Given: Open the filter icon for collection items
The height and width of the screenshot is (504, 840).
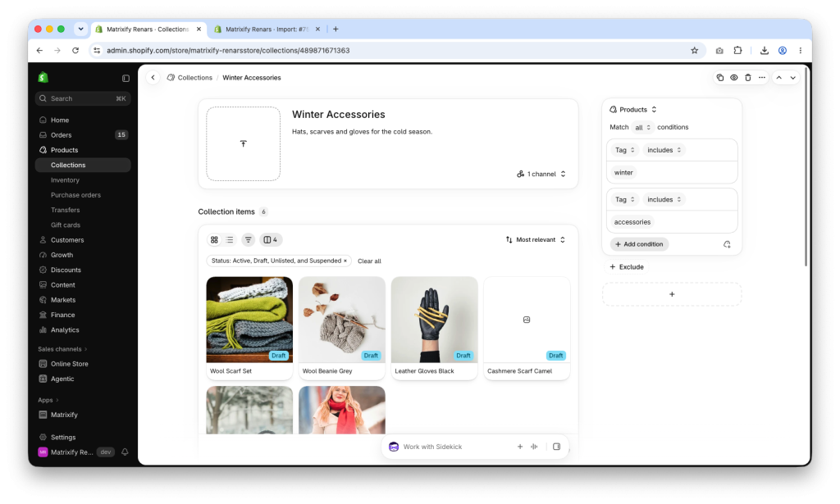Looking at the screenshot, I should (x=248, y=239).
